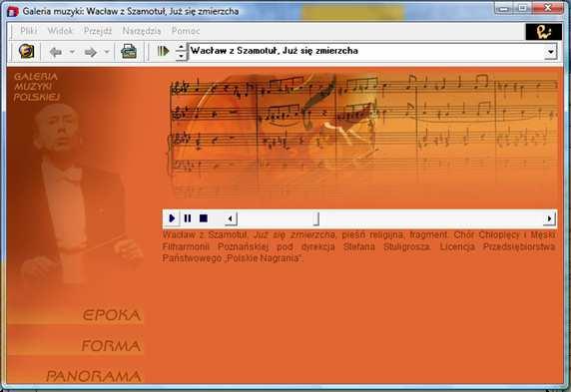
Task: Click the audio position slider thumb
Action: tap(316, 218)
